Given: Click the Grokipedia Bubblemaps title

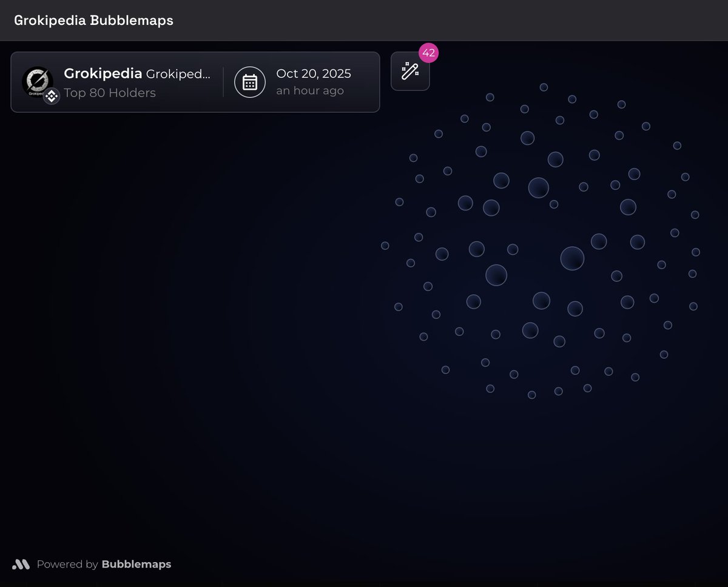Looking at the screenshot, I should tap(93, 20).
